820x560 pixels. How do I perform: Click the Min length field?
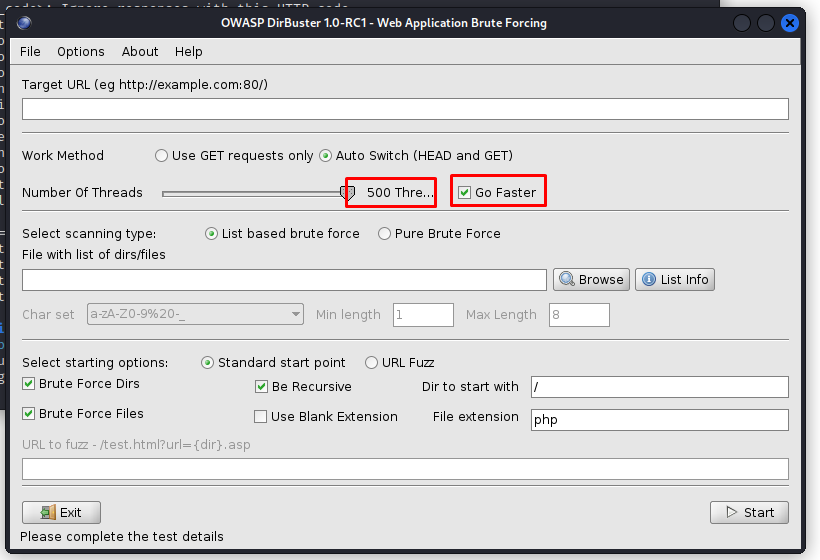tap(423, 315)
